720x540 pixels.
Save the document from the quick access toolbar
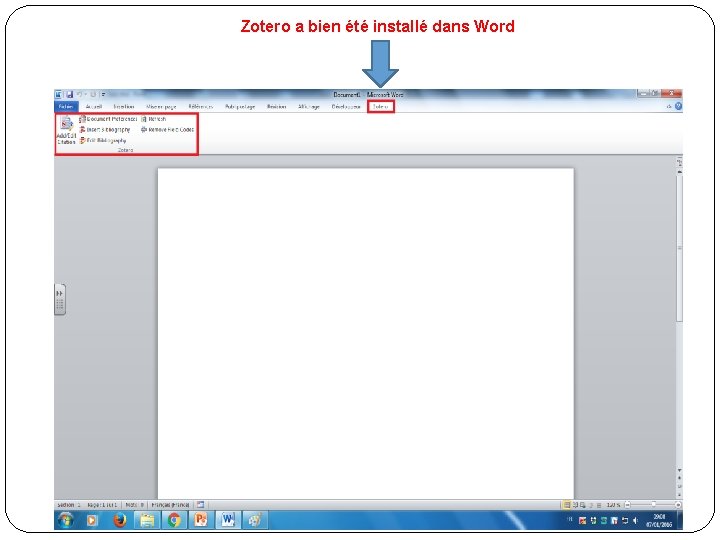(x=69, y=95)
